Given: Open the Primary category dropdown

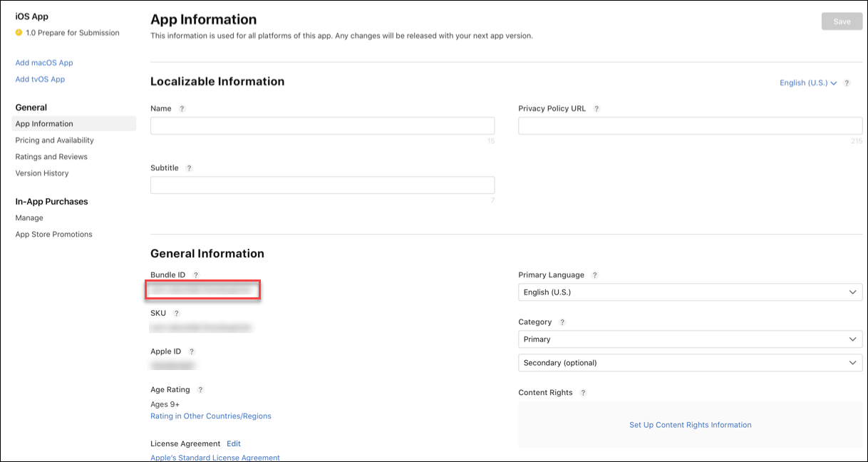Looking at the screenshot, I should tap(690, 339).
